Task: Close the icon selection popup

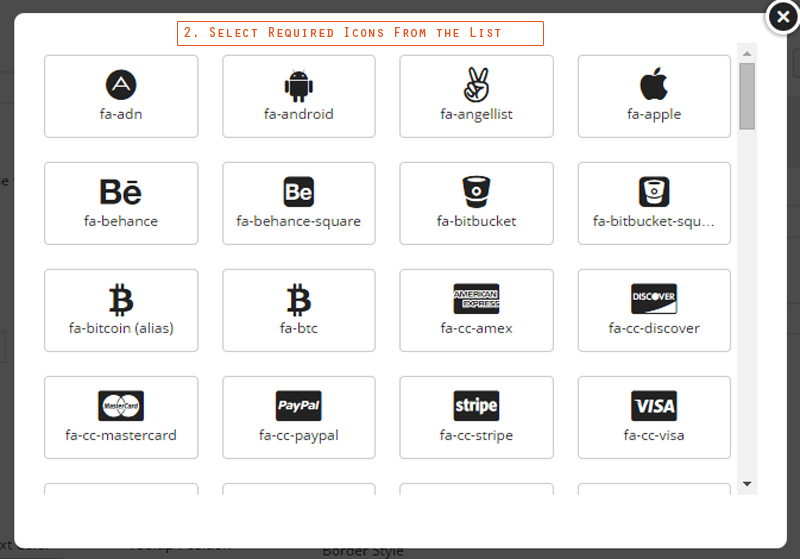Action: 783,17
